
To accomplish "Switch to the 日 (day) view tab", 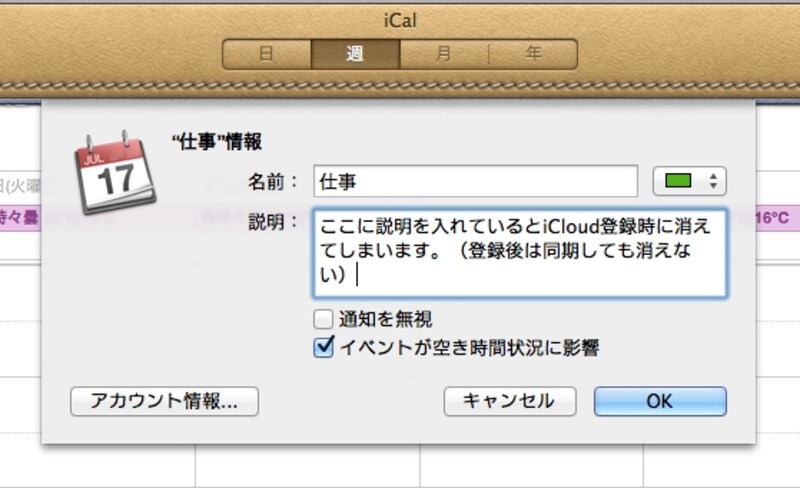I will (267, 54).
